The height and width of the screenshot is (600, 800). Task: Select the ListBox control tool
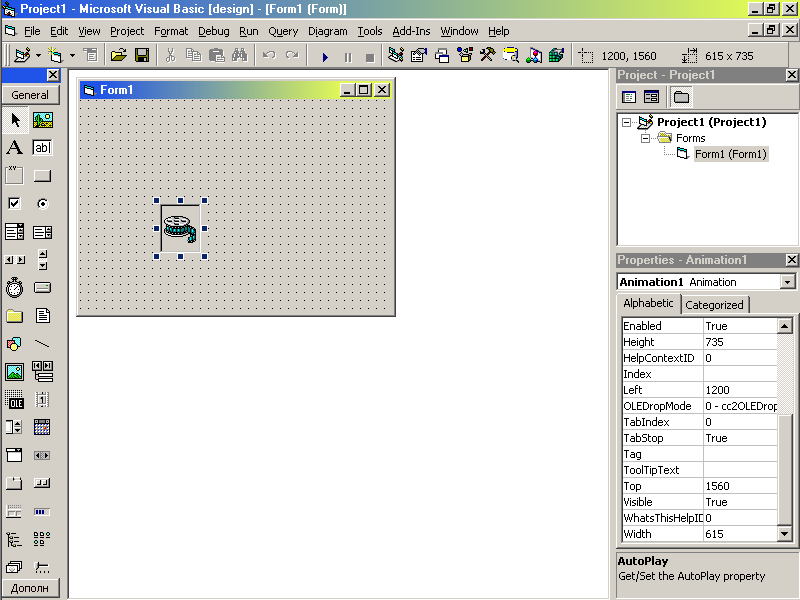[x=43, y=232]
